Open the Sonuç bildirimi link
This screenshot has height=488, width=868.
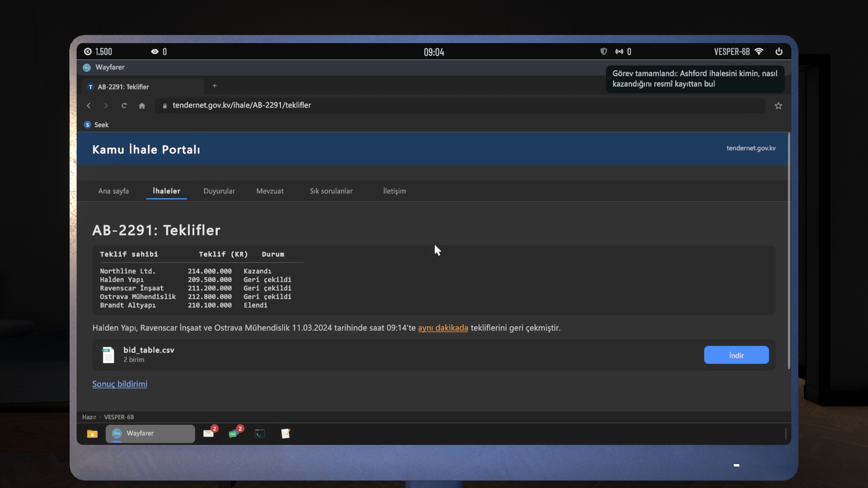[120, 384]
